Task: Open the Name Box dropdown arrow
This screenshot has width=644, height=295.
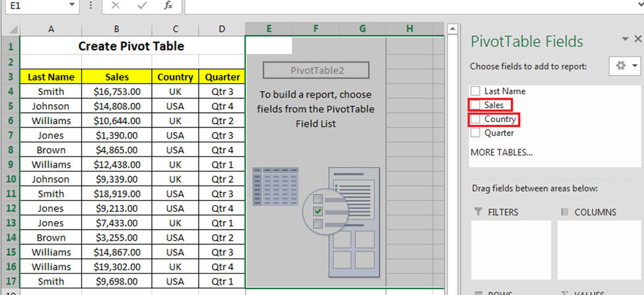Action: pyautogui.click(x=71, y=5)
